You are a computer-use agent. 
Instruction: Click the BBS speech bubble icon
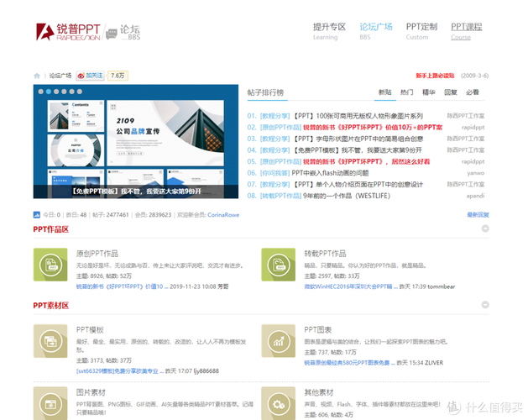(x=112, y=34)
